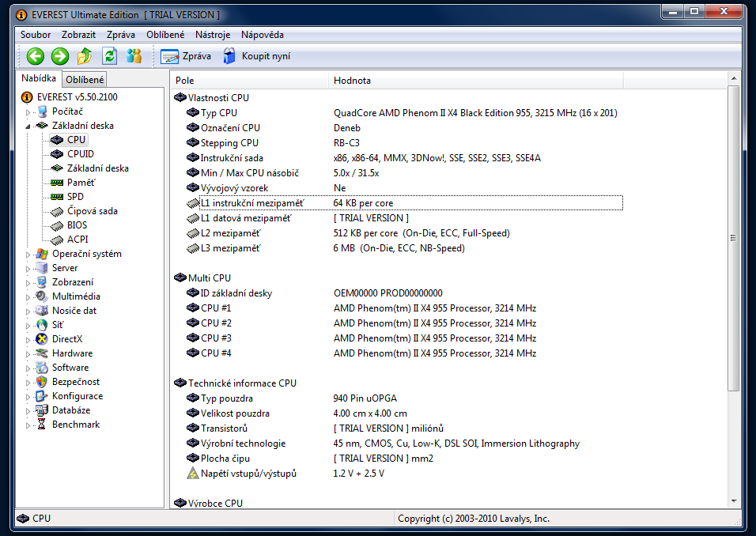Screen dimensions: 756x536
Task: Maximize the EVEREST window
Action: coord(694,11)
